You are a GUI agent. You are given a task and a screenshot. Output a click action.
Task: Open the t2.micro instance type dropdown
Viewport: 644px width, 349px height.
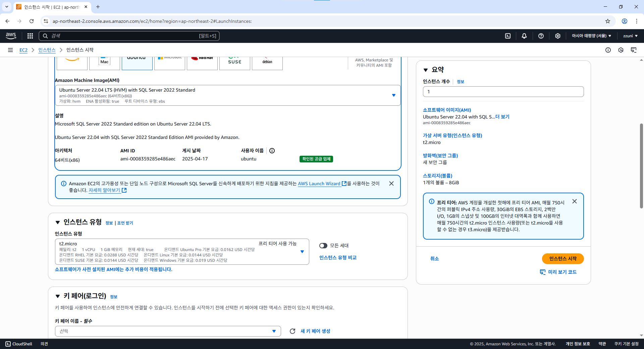(x=182, y=252)
